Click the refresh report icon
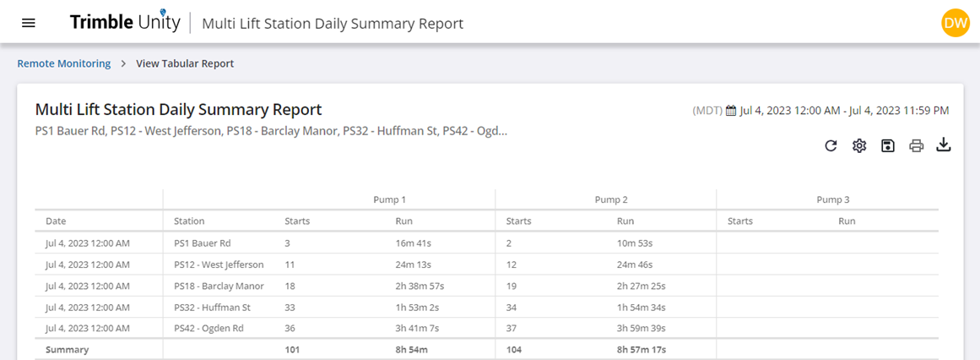 831,146
